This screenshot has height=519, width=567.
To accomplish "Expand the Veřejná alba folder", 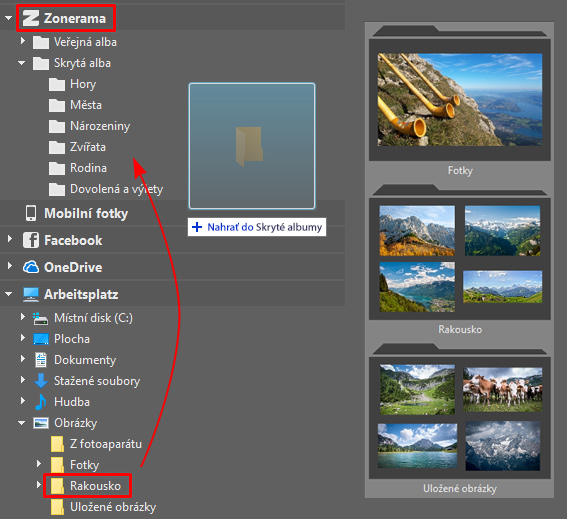I will pos(22,41).
